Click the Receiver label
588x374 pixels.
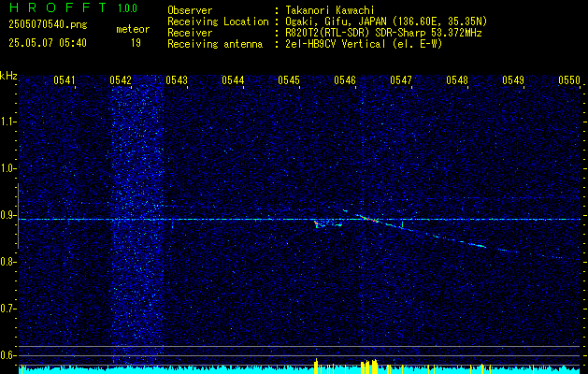pos(190,33)
